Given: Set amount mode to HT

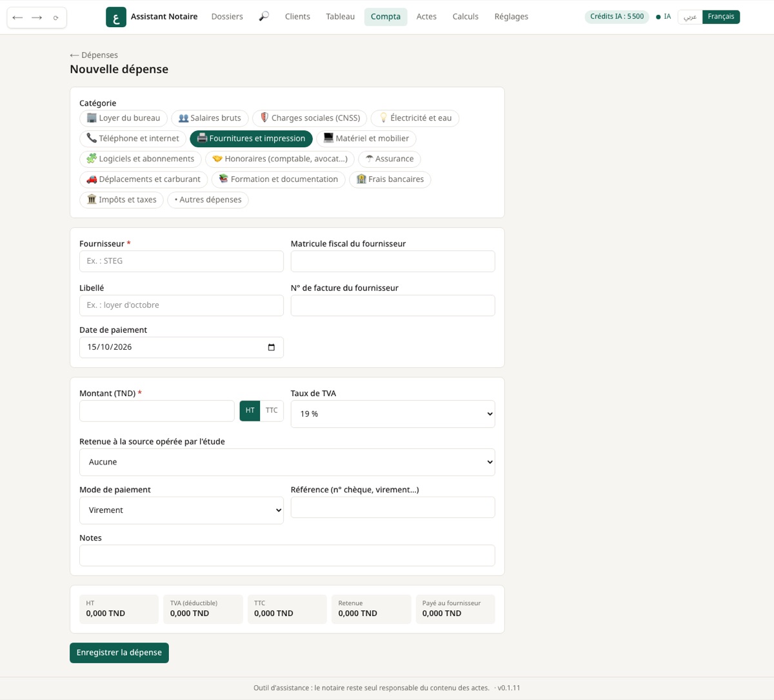Looking at the screenshot, I should pyautogui.click(x=250, y=411).
